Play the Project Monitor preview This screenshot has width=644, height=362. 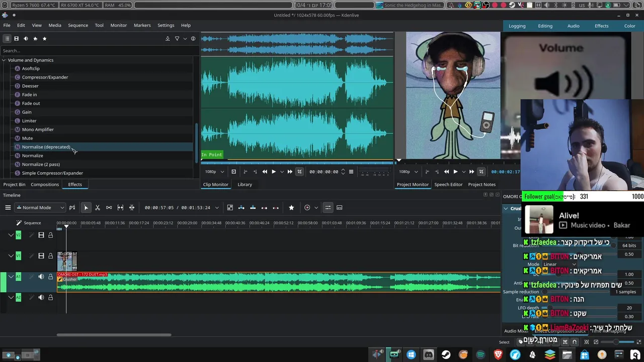point(455,172)
